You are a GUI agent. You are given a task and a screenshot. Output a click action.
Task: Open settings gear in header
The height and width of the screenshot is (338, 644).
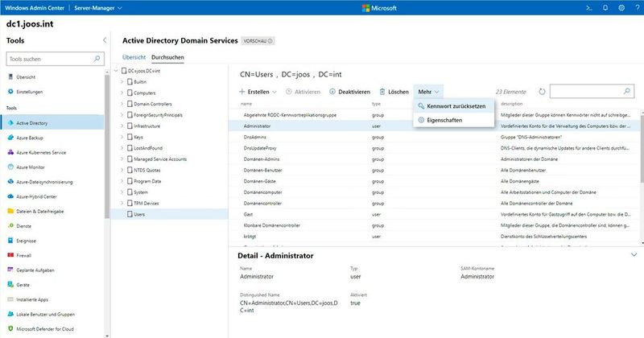(621, 8)
